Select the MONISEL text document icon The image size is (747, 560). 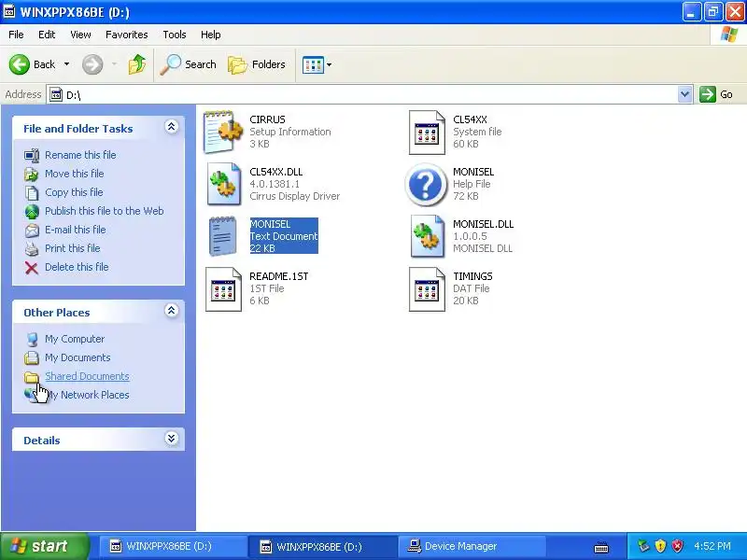(222, 236)
